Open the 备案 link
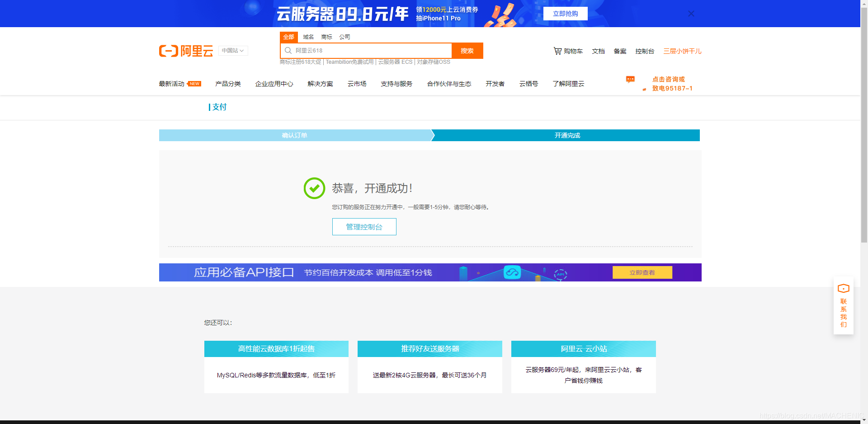Image resolution: width=868 pixels, height=424 pixels. point(620,51)
